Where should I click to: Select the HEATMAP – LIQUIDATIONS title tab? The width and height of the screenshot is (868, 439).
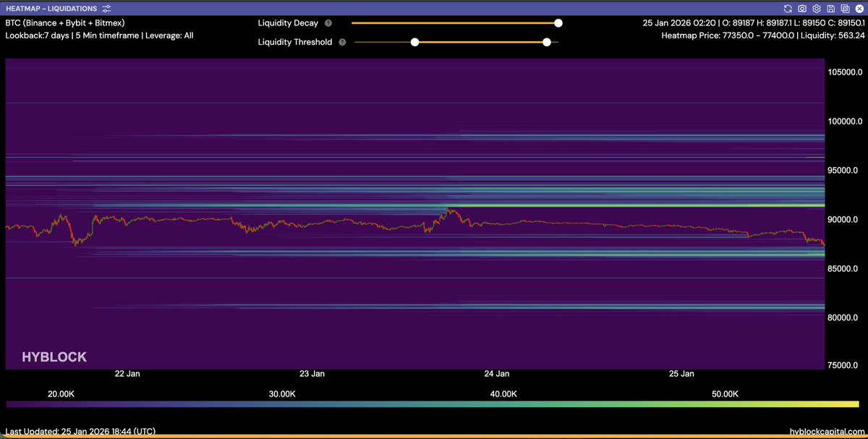pyautogui.click(x=51, y=8)
